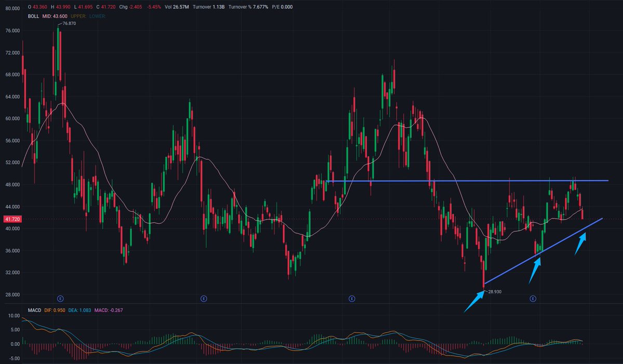
Task: Click the 32.000 price axis label
Action: pos(11,272)
